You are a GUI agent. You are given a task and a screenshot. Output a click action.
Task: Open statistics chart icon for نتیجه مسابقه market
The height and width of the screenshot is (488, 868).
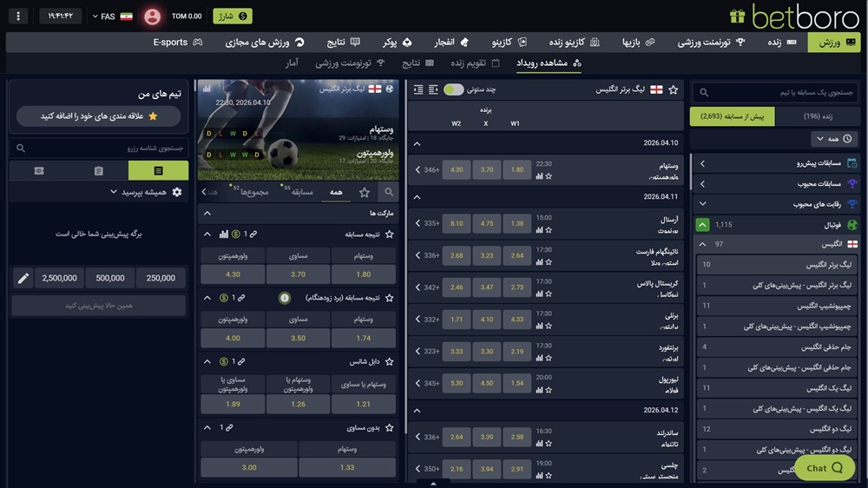224,234
